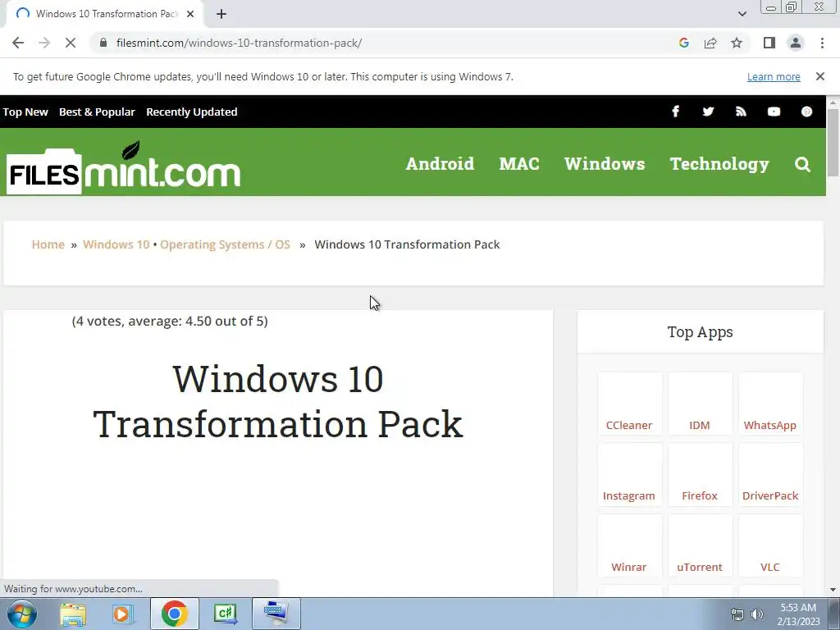Screen dimensions: 840x630
Task: Open a new tab
Action: 221,14
